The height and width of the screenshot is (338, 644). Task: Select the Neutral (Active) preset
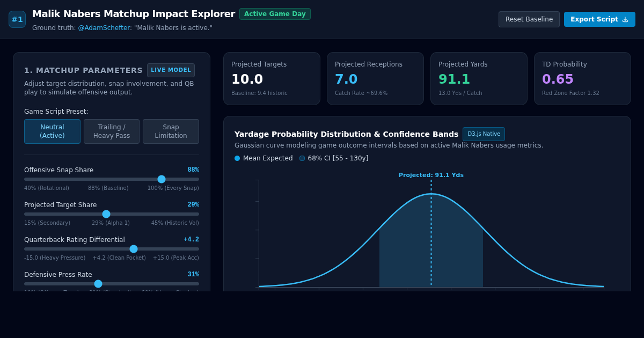tap(52, 131)
